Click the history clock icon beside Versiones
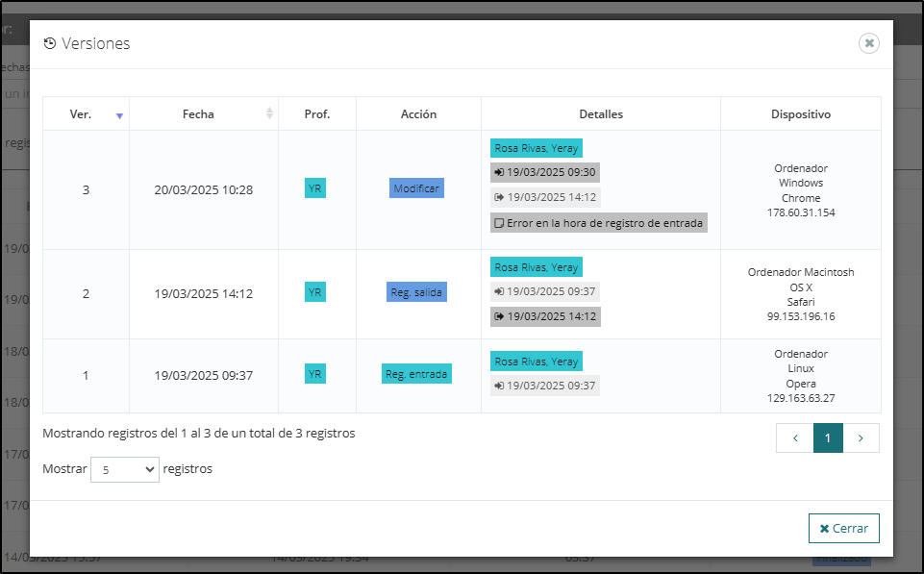The height and width of the screenshot is (574, 924). coord(50,43)
